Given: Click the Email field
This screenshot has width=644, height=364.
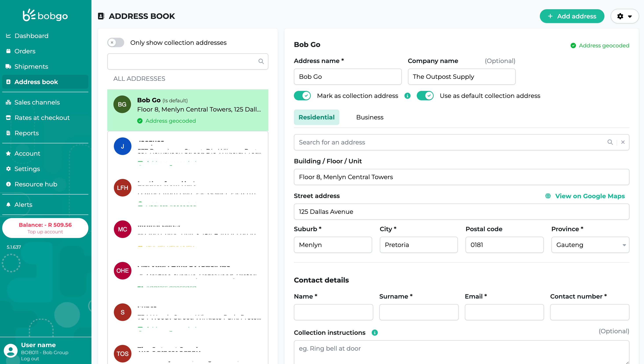Looking at the screenshot, I should click(x=504, y=312).
